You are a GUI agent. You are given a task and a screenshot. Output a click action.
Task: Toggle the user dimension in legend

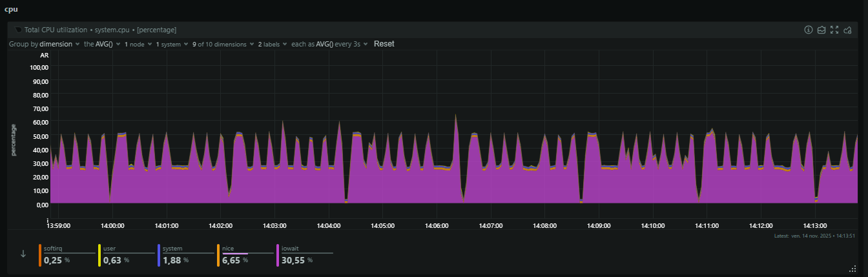[126, 255]
